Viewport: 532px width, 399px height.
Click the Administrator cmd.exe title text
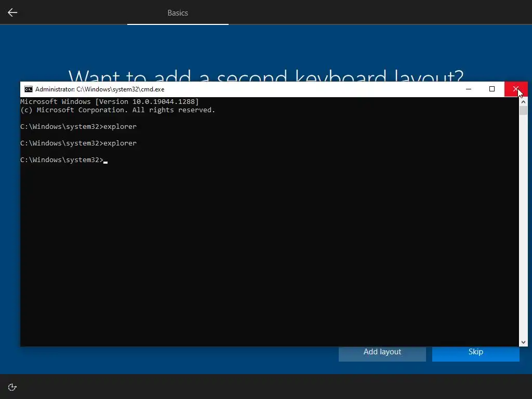[100, 89]
